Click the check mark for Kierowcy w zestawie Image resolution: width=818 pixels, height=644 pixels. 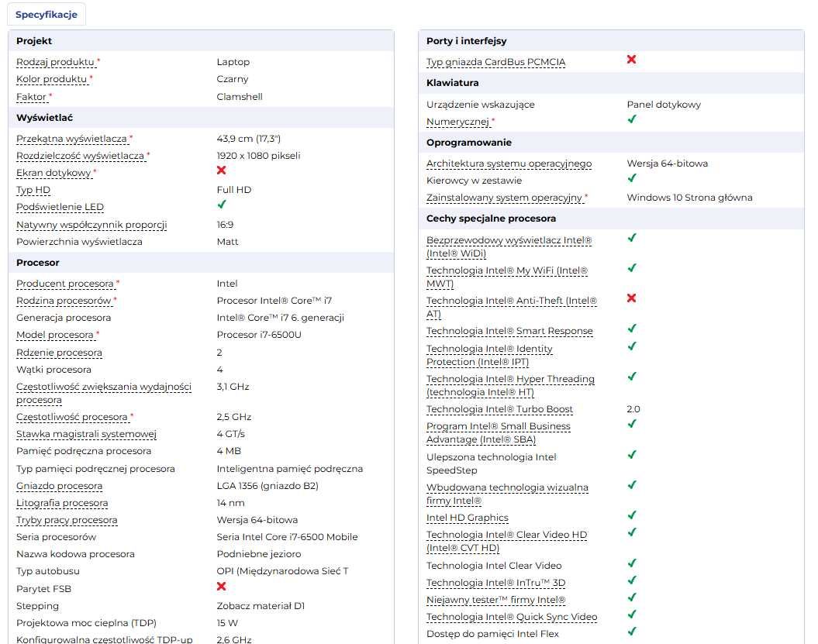click(632, 177)
